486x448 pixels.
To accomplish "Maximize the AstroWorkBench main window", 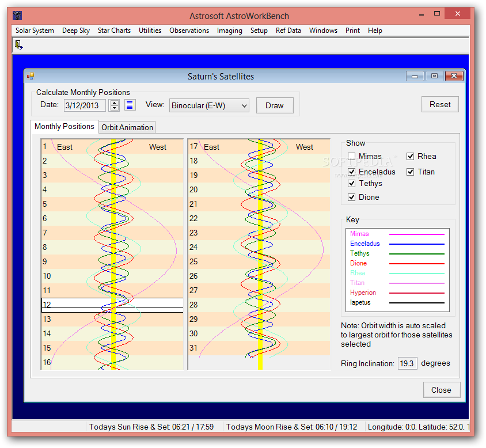I will [437, 14].
